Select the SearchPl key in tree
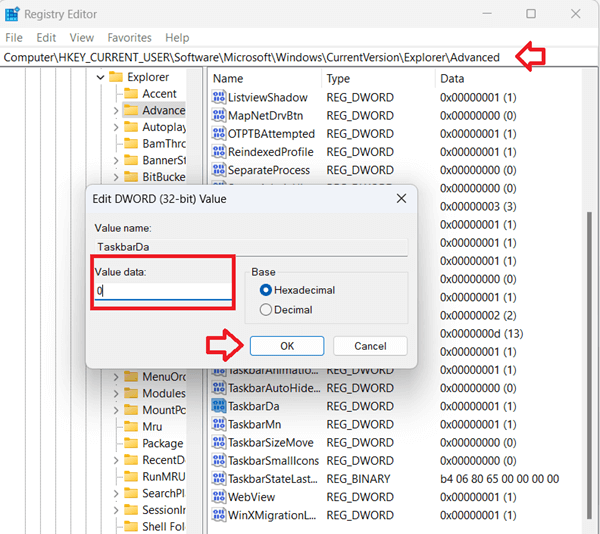 pos(163,493)
